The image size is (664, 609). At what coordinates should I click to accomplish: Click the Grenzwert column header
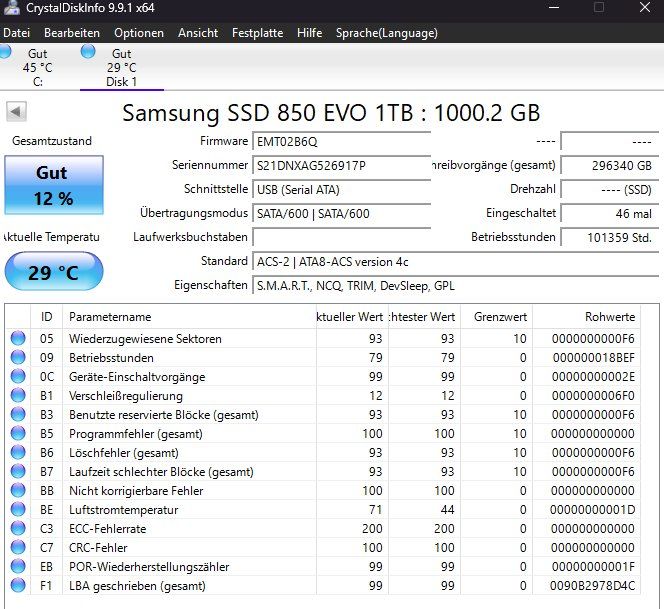496,317
